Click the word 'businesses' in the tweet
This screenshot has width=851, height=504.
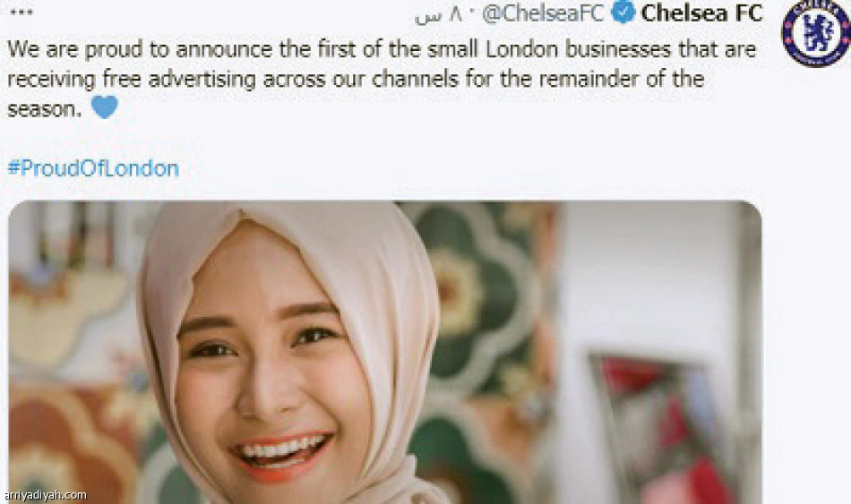[x=617, y=49]
